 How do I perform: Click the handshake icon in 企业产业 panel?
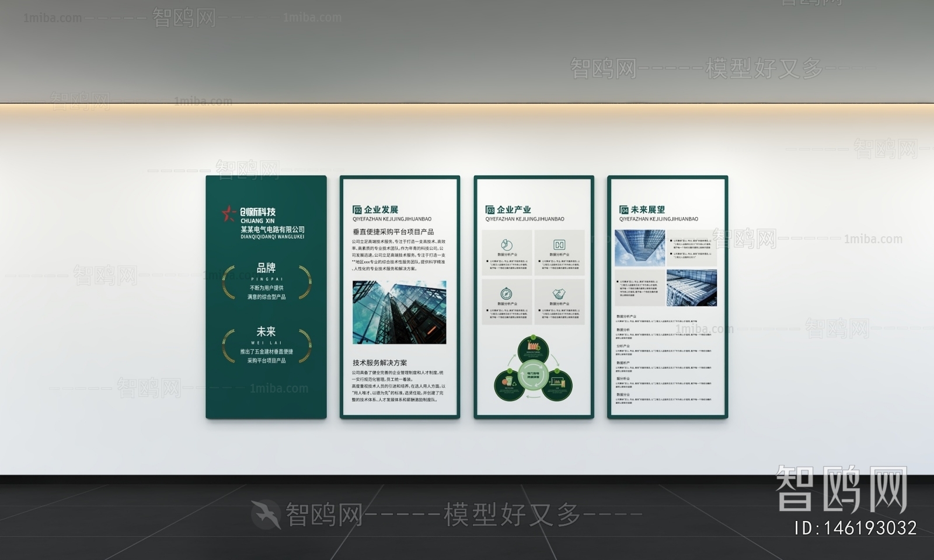(x=559, y=293)
